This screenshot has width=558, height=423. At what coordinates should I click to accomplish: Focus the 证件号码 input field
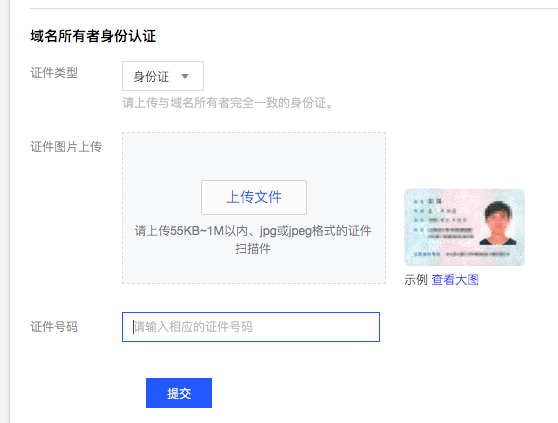(x=251, y=327)
